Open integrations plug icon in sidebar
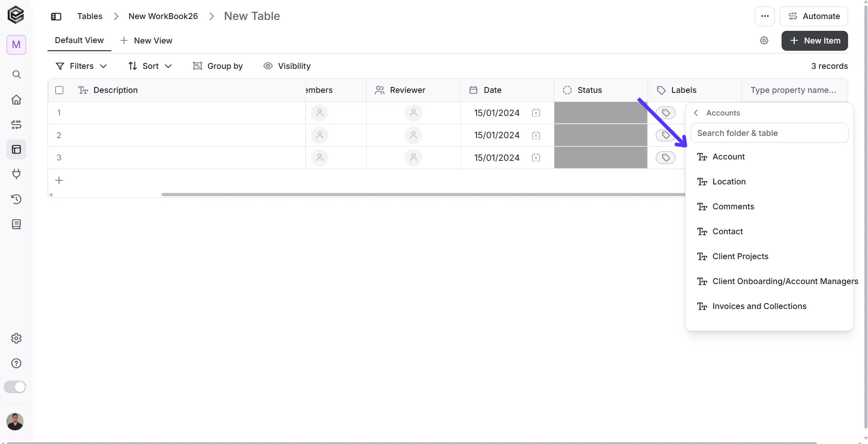The width and height of the screenshot is (868, 444). click(x=16, y=174)
